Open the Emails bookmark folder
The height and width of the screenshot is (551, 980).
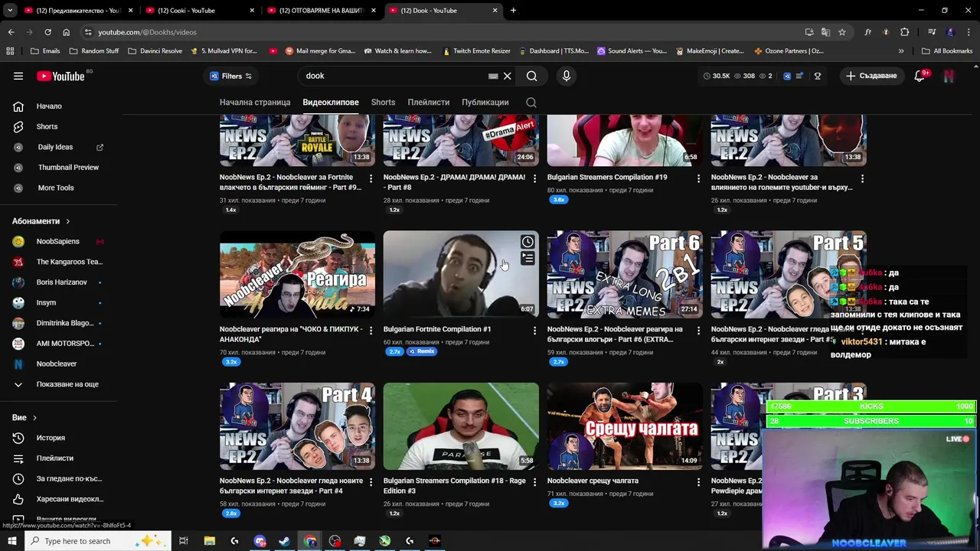pyautogui.click(x=45, y=51)
